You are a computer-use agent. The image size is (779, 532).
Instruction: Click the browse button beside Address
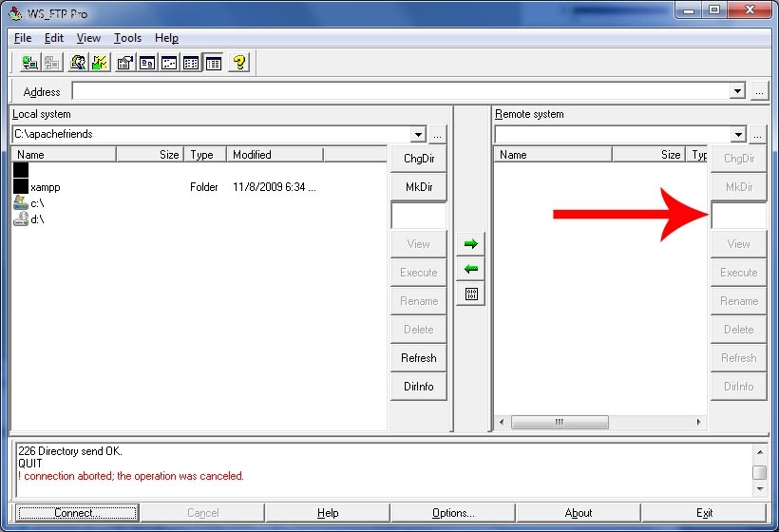tap(759, 91)
